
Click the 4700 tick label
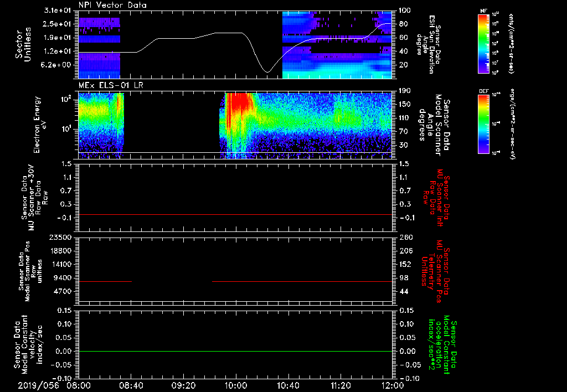point(63,291)
